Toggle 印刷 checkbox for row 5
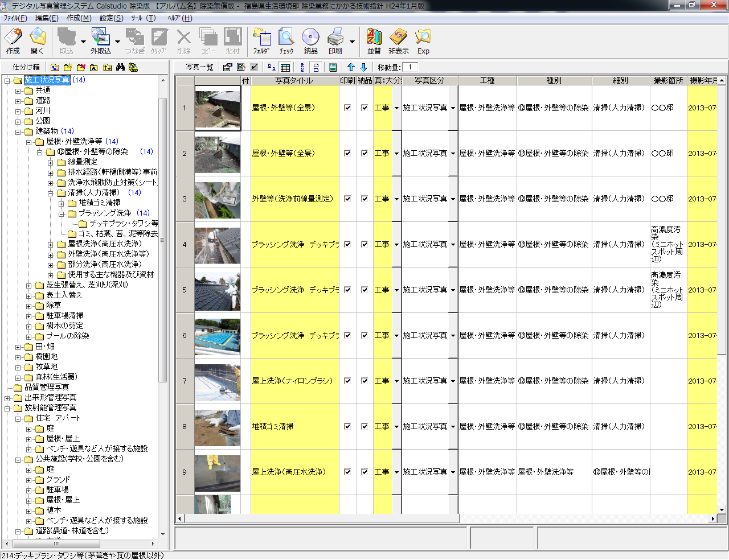This screenshot has width=729, height=560. [x=347, y=290]
